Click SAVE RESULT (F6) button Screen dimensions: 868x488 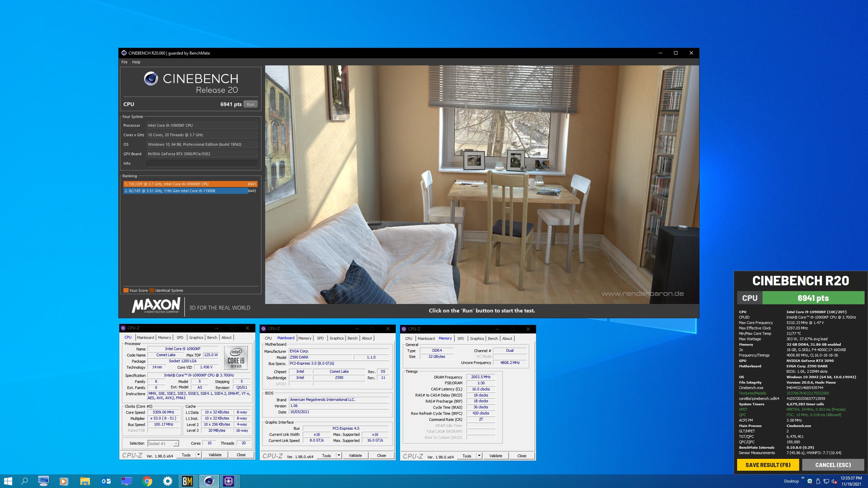[768, 465]
